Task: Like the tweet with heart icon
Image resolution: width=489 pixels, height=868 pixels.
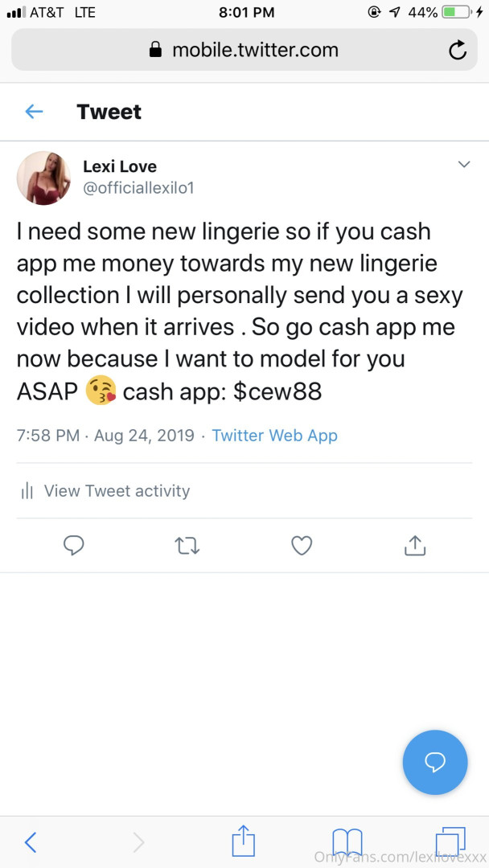Action: [x=301, y=547]
